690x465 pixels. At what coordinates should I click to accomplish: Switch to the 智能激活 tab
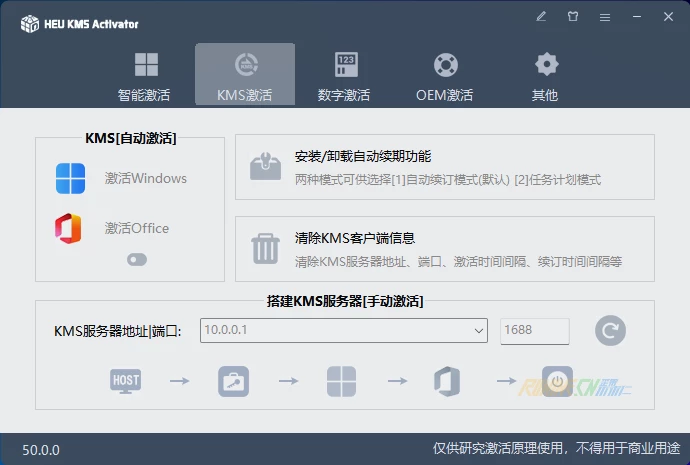pyautogui.click(x=145, y=76)
